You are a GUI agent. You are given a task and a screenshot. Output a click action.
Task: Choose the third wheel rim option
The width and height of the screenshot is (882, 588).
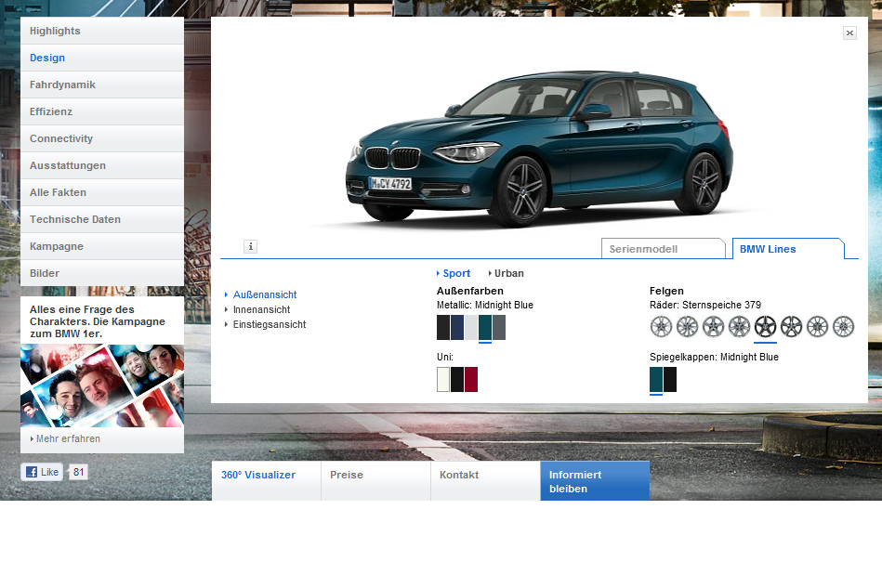pos(713,326)
